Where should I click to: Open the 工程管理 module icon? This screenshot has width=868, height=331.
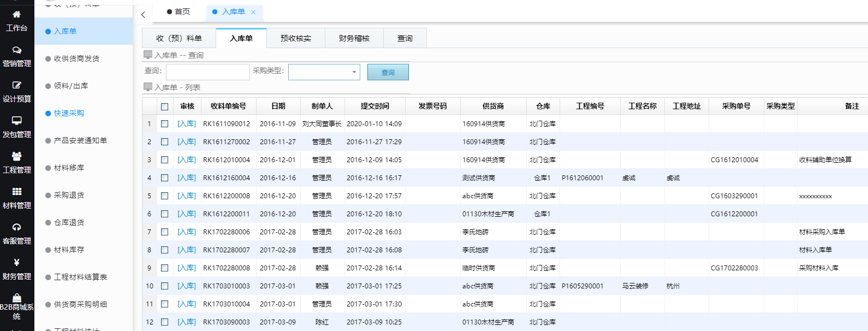(16, 157)
